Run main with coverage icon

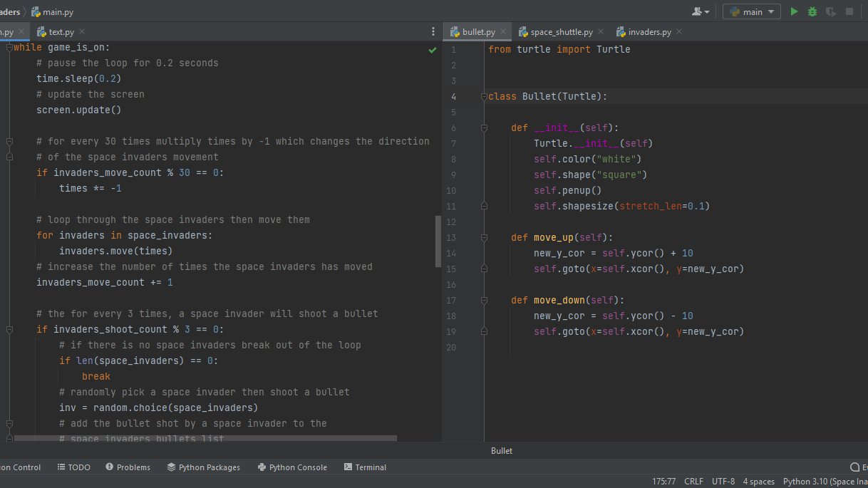[x=831, y=11]
